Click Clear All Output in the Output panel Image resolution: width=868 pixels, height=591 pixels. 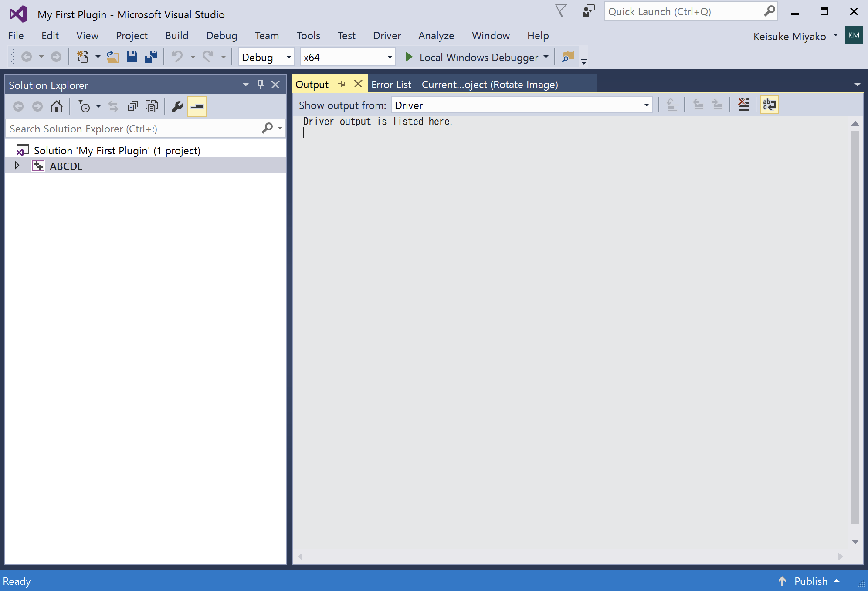point(744,105)
